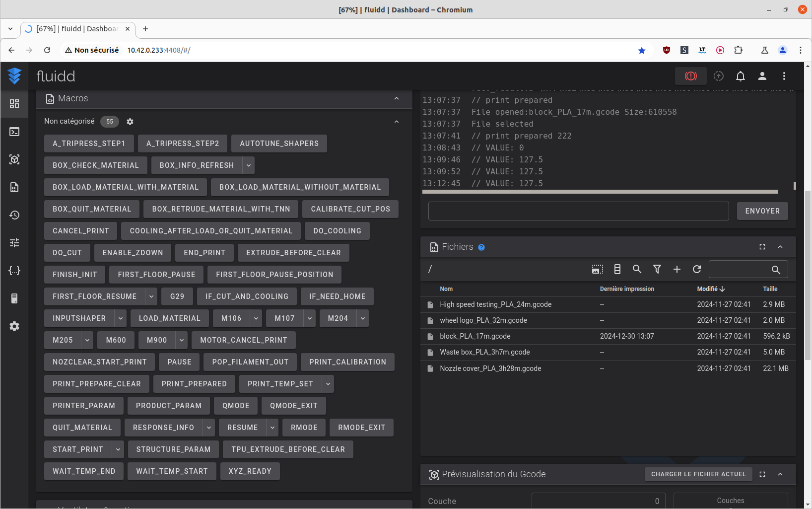Open the tune sliders sidebar icon
The image size is (812, 509).
click(x=14, y=243)
